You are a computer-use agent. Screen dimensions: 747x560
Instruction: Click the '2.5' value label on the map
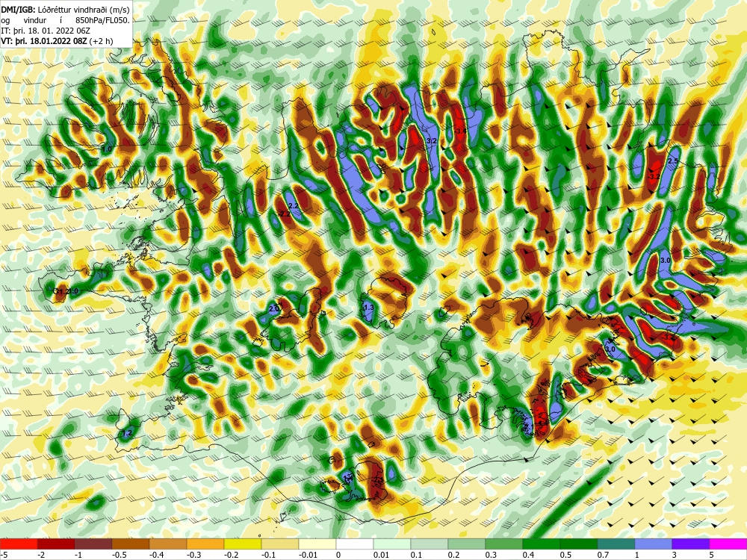(673, 161)
